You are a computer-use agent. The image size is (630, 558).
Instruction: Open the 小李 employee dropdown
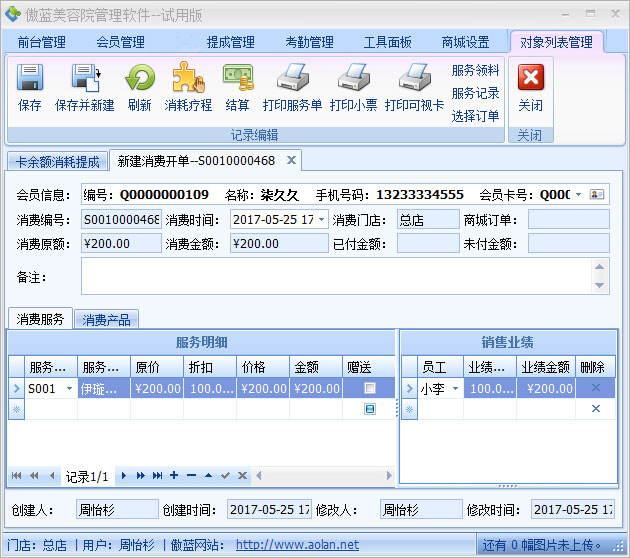(455, 388)
